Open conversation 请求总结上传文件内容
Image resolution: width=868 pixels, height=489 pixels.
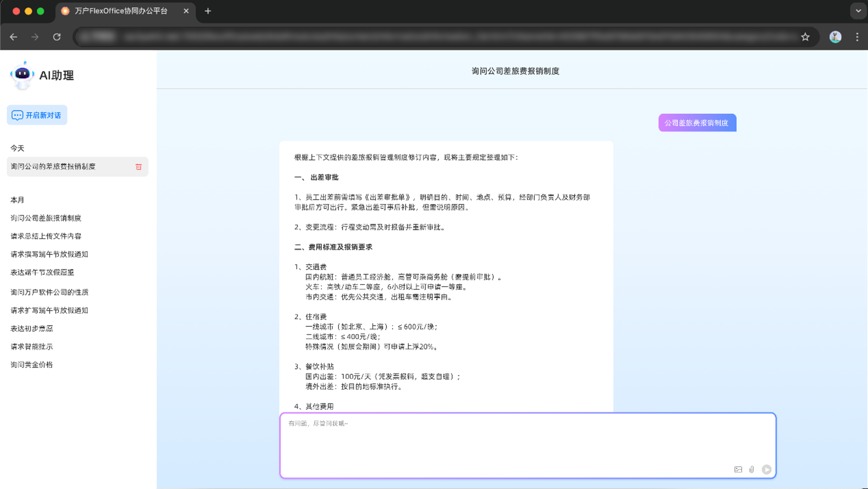[46, 236]
